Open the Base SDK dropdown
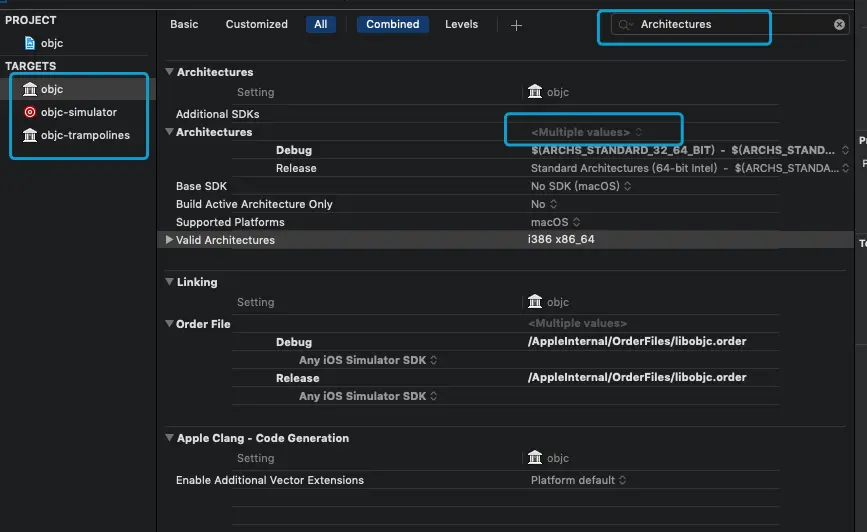 (x=582, y=186)
